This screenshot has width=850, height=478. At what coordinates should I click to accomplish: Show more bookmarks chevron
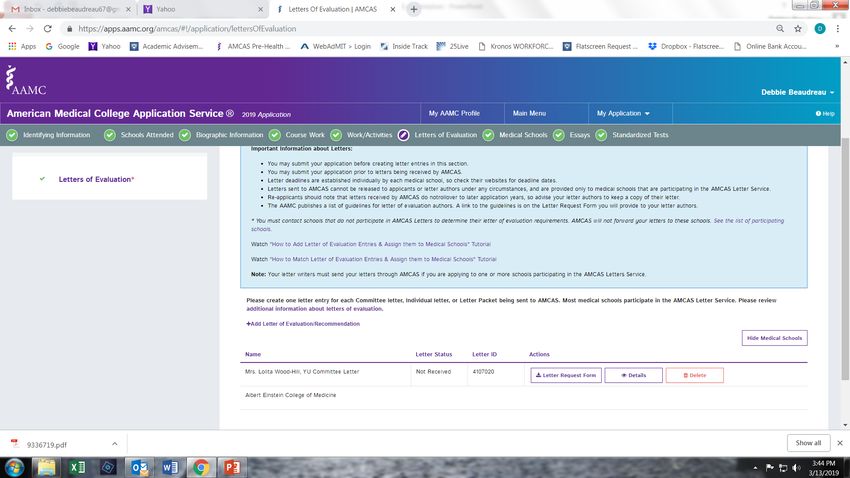click(837, 47)
